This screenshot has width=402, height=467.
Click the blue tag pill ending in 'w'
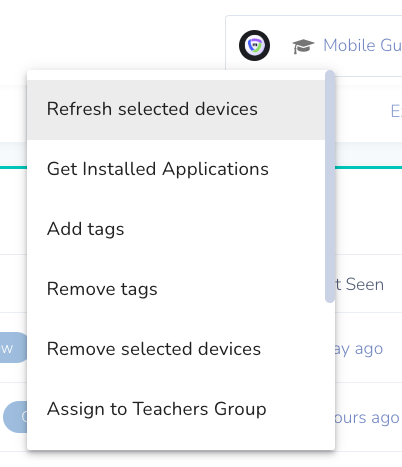point(13,348)
